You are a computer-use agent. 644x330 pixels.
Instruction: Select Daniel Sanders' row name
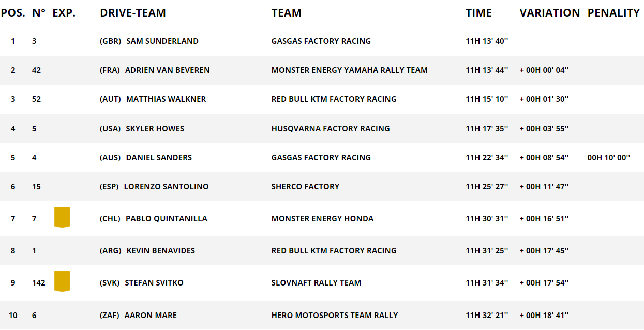pos(159,158)
